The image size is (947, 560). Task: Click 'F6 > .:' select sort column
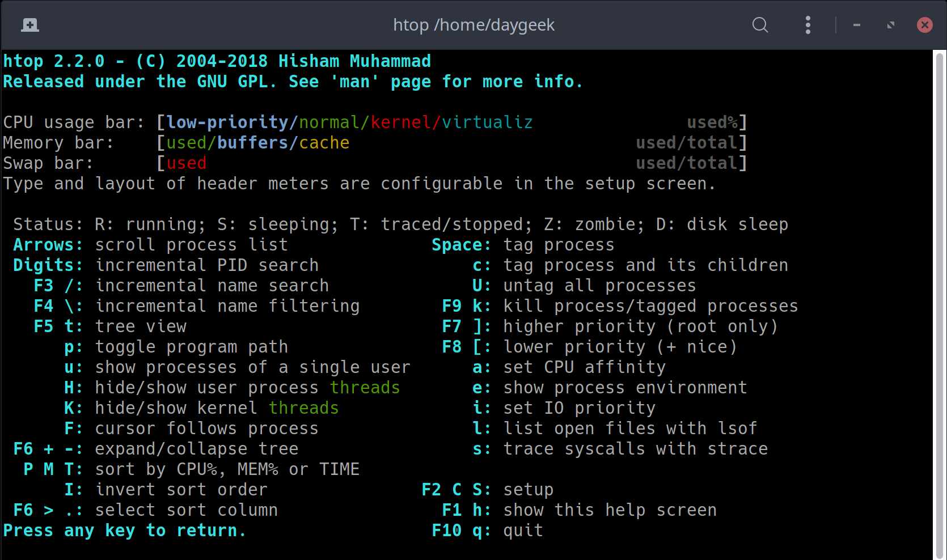[146, 510]
